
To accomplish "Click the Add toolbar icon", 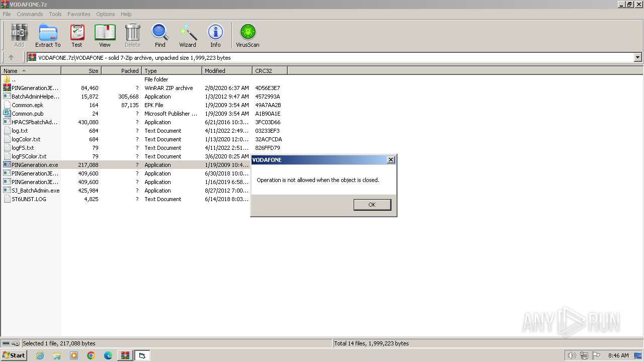I will [19, 36].
